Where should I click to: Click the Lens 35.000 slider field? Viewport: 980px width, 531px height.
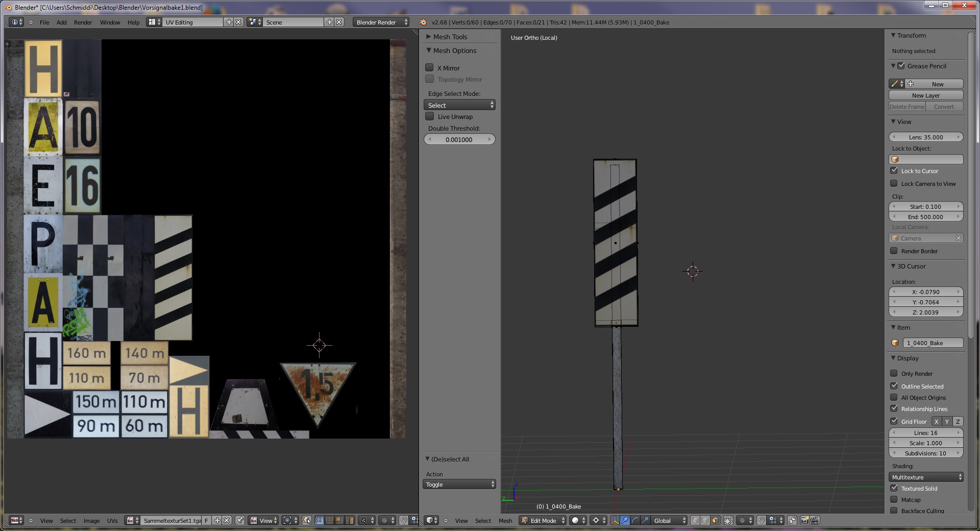[926, 137]
